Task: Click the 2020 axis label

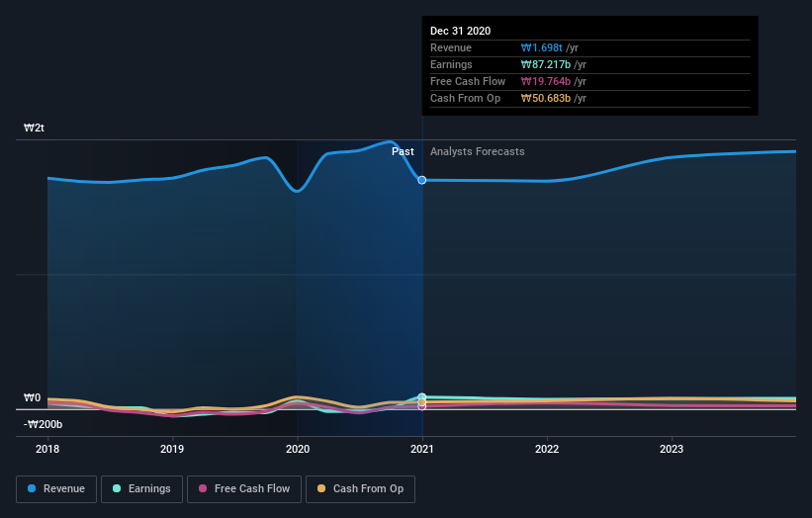Action: click(298, 449)
